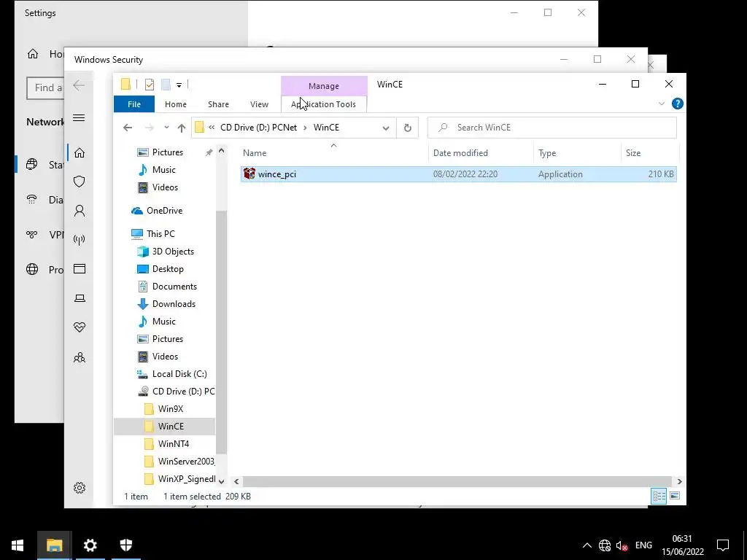Screen dimensions: 747x560
Task: Refresh the WinCE folder
Action: [407, 128]
